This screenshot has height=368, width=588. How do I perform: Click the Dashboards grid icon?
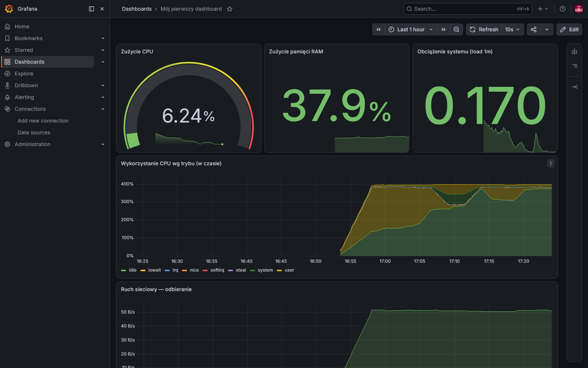7,62
